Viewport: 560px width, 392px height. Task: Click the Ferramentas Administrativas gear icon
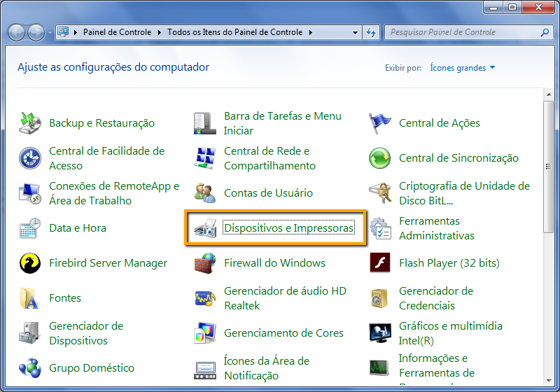tap(379, 228)
